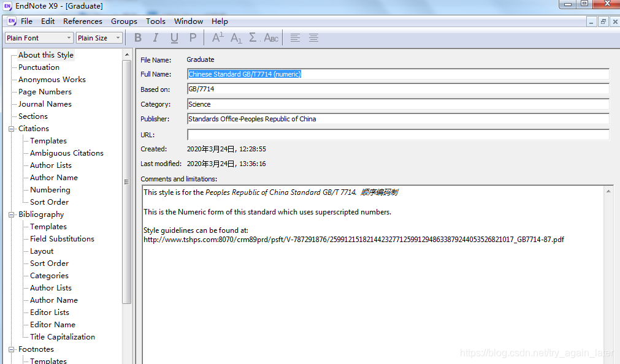The width and height of the screenshot is (620, 364).
Task: Collapse the Bibliography tree node
Action: point(12,214)
